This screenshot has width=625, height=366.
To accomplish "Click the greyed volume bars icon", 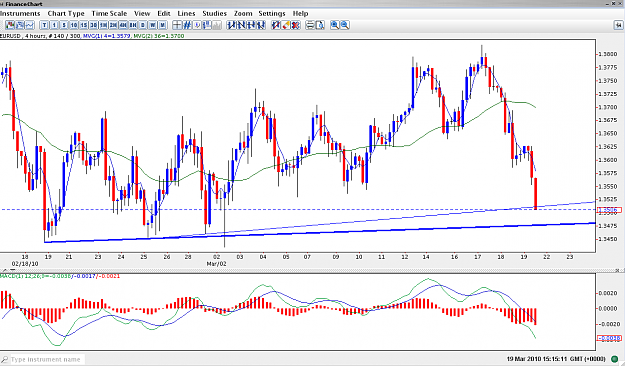I will coord(217,25).
